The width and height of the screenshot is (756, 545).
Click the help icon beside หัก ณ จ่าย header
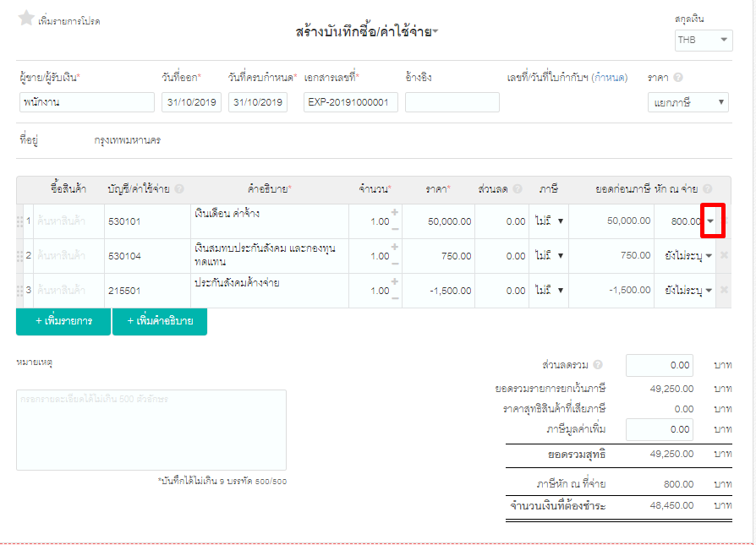[707, 188]
